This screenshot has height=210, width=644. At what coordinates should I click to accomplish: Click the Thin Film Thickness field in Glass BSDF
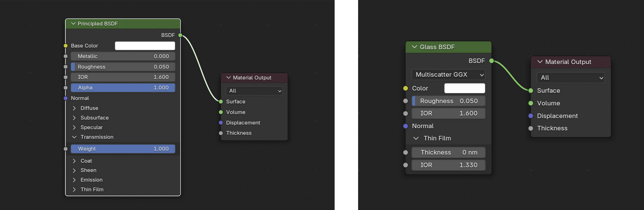pyautogui.click(x=448, y=153)
